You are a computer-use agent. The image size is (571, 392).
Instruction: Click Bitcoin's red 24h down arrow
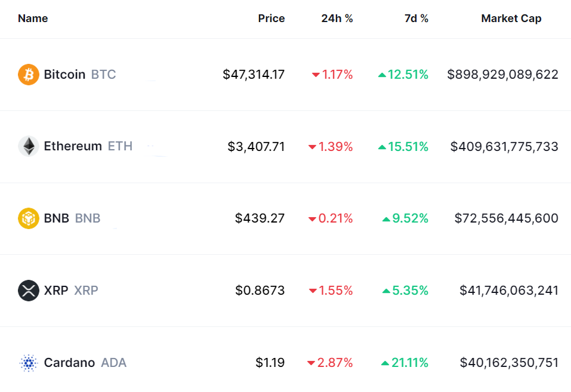click(x=316, y=75)
